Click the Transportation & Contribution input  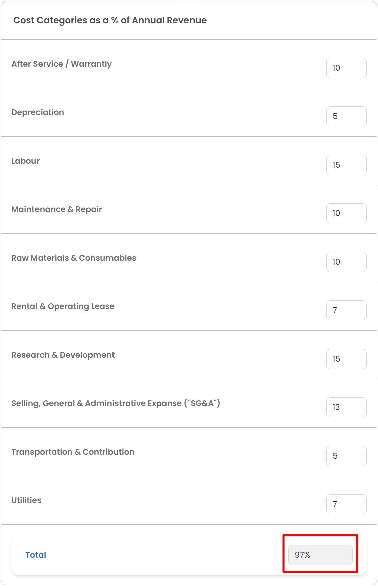[x=346, y=456]
